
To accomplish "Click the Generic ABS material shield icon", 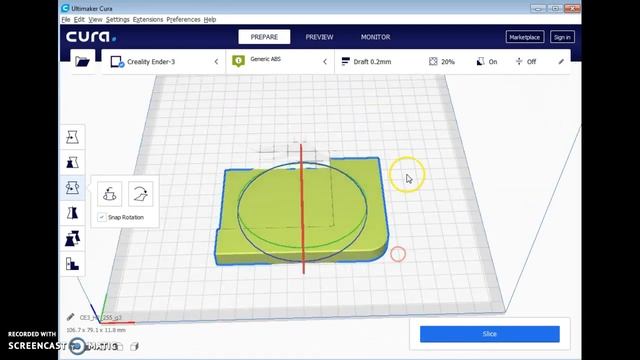I will coord(238,61).
